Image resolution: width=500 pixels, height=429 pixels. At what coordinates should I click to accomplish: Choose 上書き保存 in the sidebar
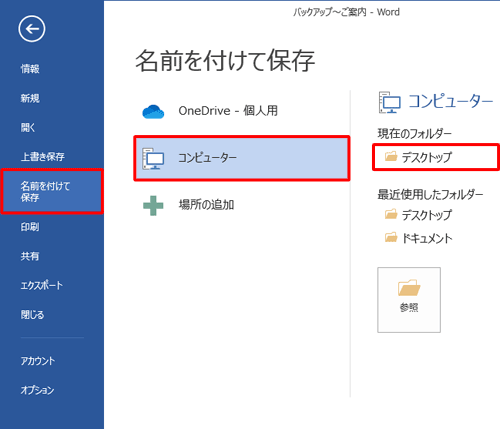(x=43, y=157)
